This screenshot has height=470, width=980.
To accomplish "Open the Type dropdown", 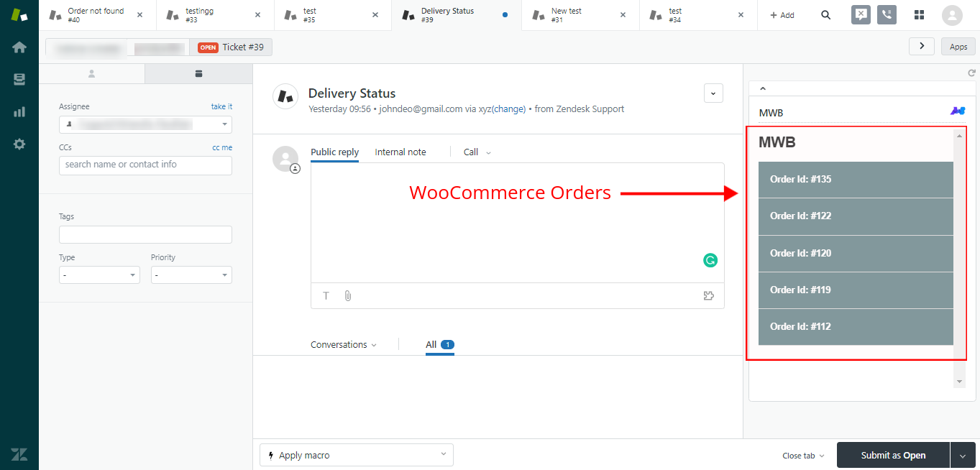I will click(x=99, y=275).
